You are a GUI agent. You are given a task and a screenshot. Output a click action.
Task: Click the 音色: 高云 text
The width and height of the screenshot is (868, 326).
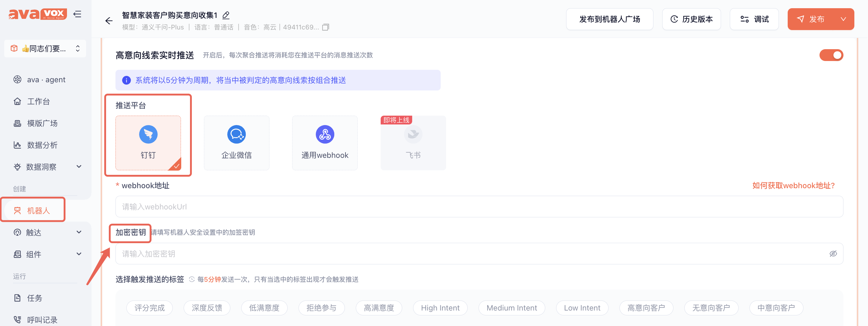click(x=260, y=27)
